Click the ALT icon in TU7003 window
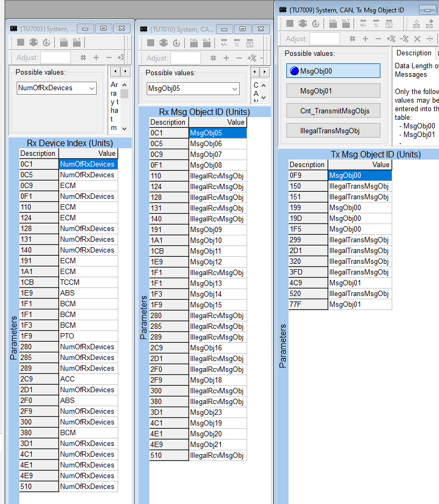 tap(77, 42)
